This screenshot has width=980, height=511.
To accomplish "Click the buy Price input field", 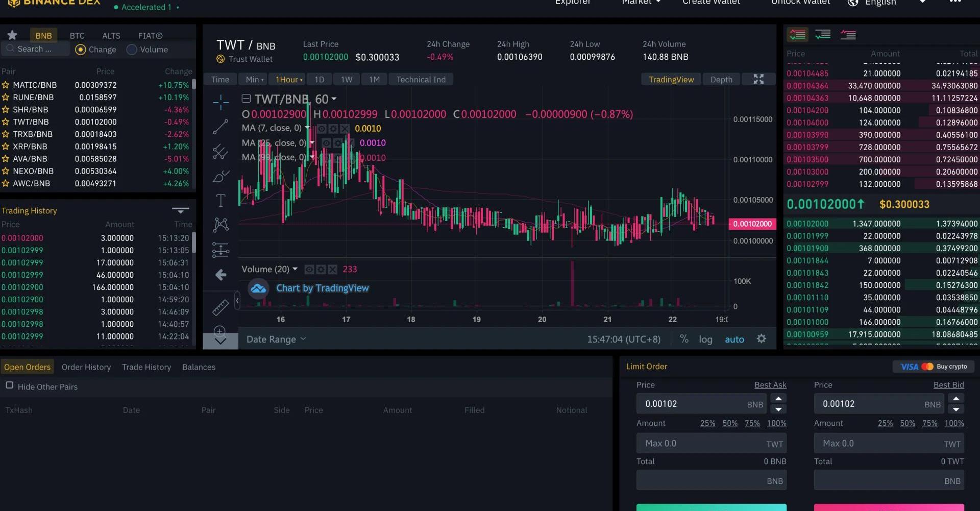I will [x=701, y=404].
